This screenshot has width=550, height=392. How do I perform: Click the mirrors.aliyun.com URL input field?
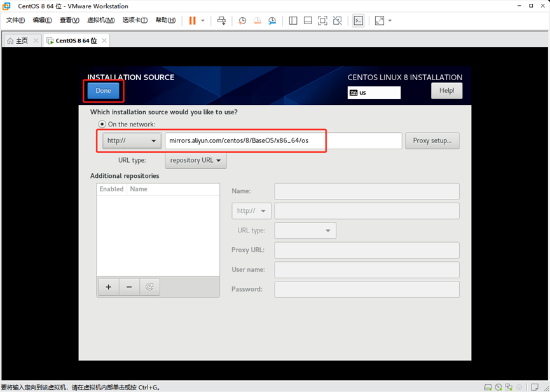(x=284, y=140)
